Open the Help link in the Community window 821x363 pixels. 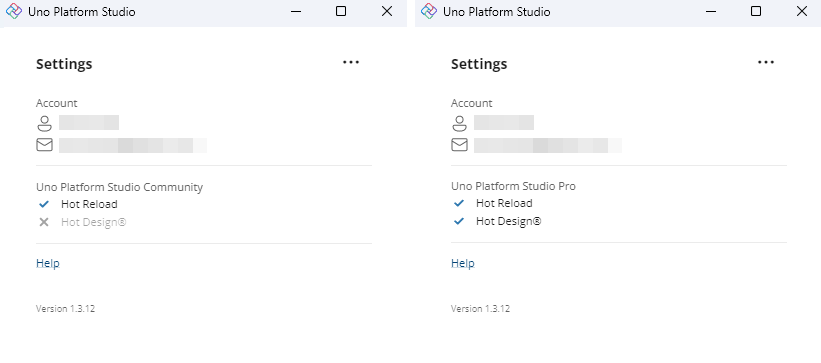pos(48,263)
